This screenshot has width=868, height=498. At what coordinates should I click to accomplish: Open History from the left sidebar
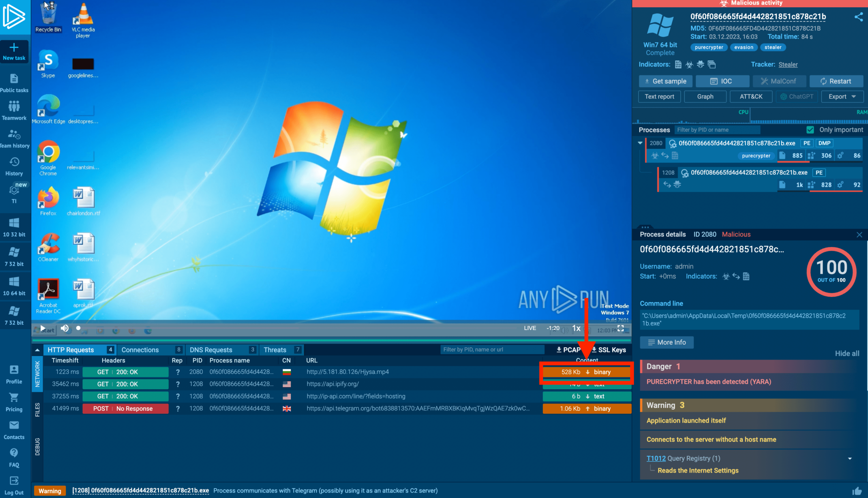coord(14,165)
